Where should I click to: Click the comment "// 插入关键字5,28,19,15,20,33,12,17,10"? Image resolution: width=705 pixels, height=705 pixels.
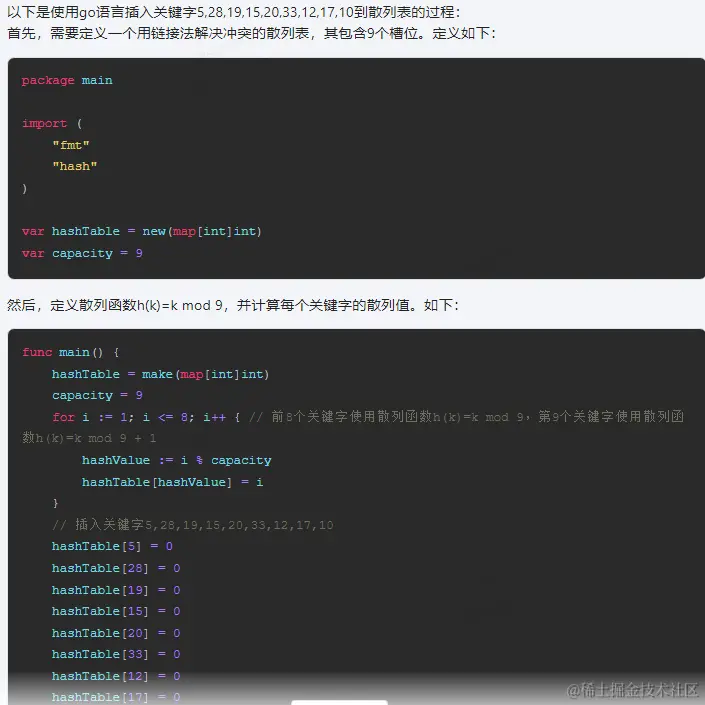point(193,525)
